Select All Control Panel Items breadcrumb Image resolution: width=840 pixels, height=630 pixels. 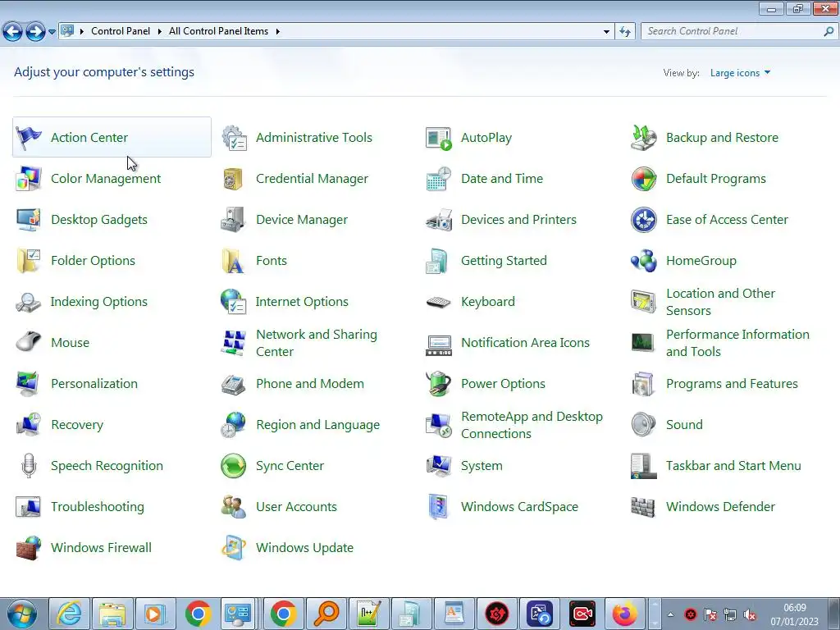[x=218, y=31]
